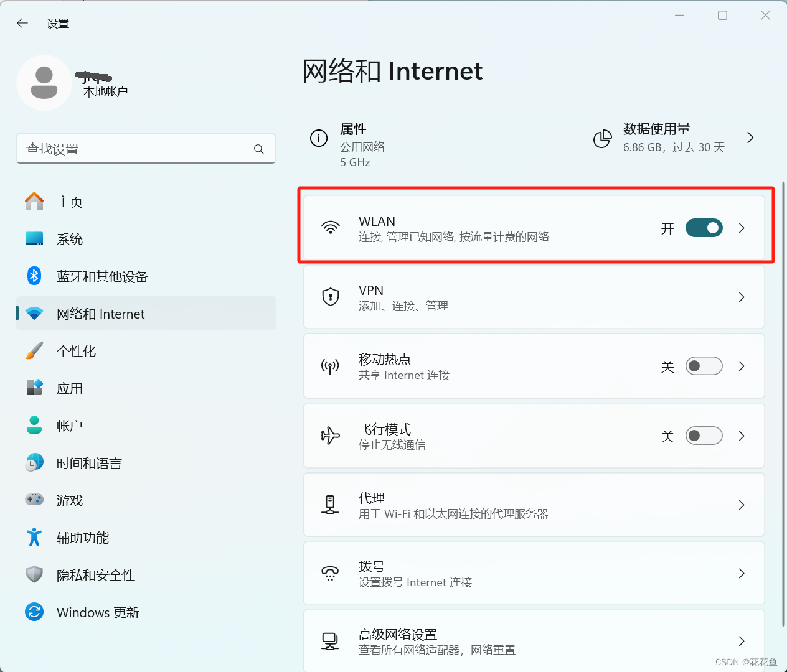Click the proxy server icon
Screen dimensions: 787x672
(x=330, y=504)
